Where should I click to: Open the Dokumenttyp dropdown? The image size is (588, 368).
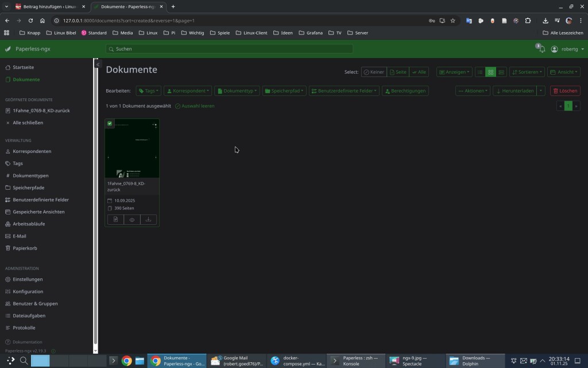pos(237,91)
